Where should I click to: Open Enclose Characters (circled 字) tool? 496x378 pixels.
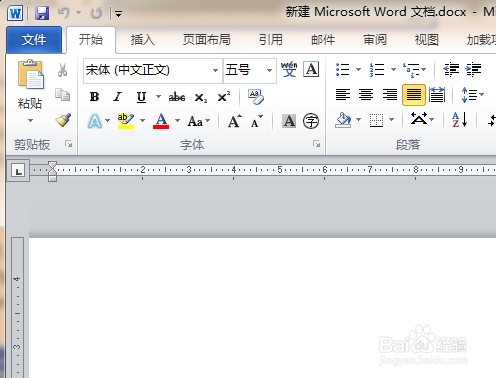coord(311,121)
